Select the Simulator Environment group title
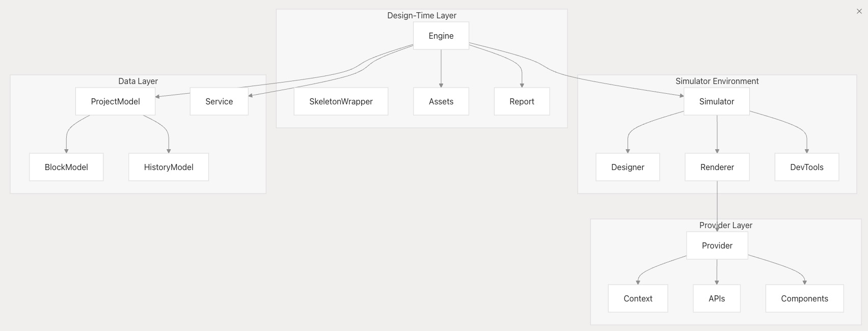 [717, 81]
